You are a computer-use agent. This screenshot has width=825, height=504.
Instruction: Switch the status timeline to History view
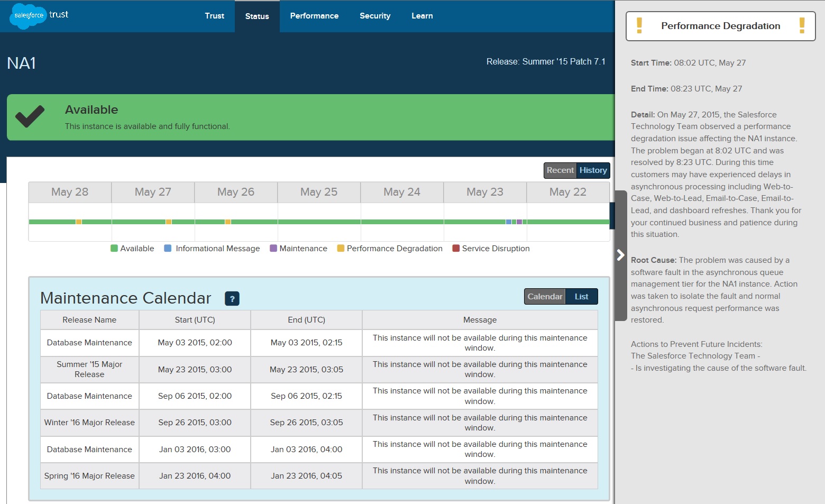593,170
